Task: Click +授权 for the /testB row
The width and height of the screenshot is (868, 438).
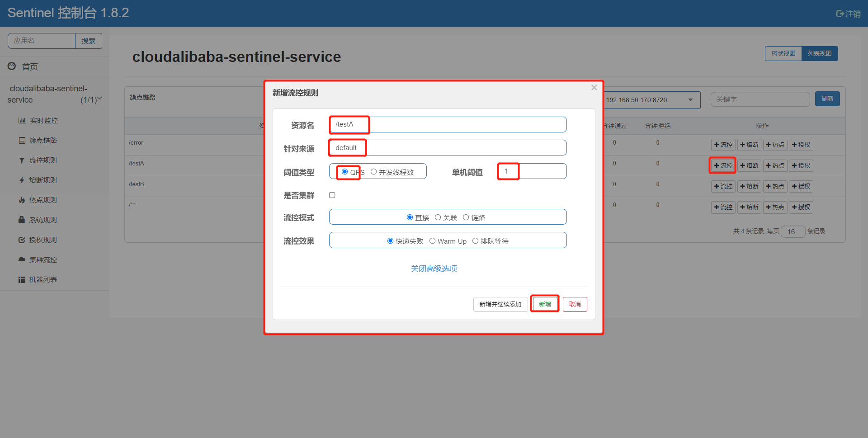Action: [801, 186]
